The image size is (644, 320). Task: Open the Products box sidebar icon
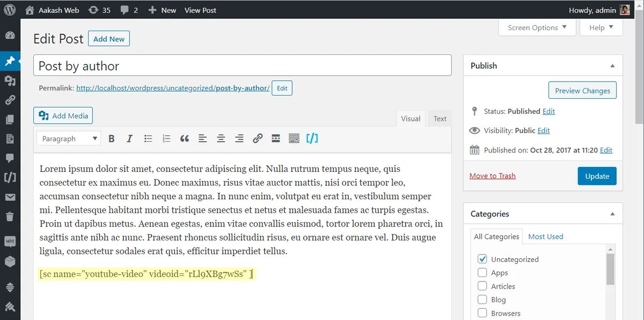(x=10, y=261)
